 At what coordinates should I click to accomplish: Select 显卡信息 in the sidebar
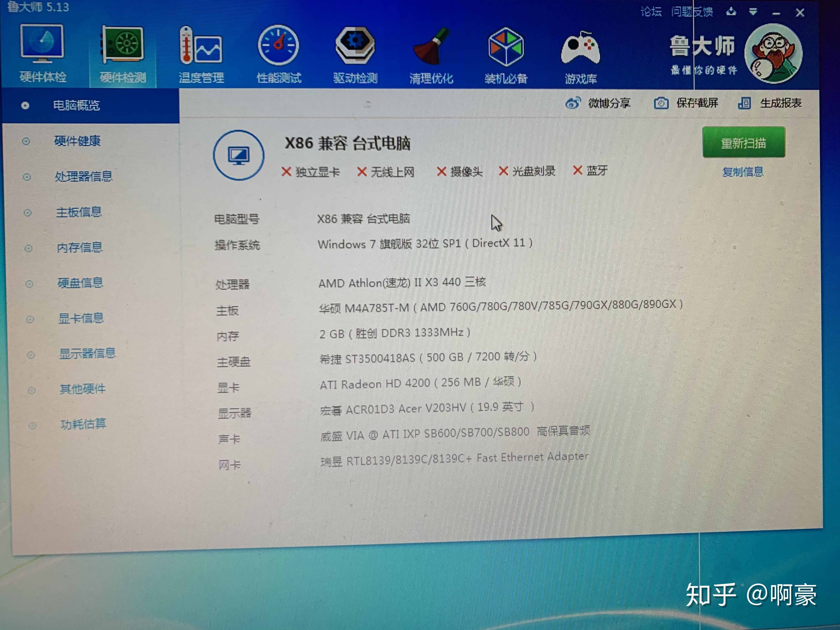81,318
